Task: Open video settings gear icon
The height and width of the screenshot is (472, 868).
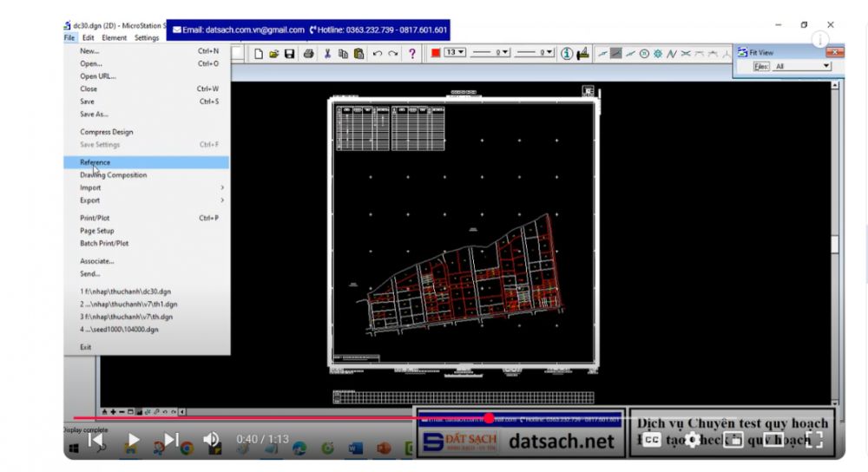Action: 692,440
